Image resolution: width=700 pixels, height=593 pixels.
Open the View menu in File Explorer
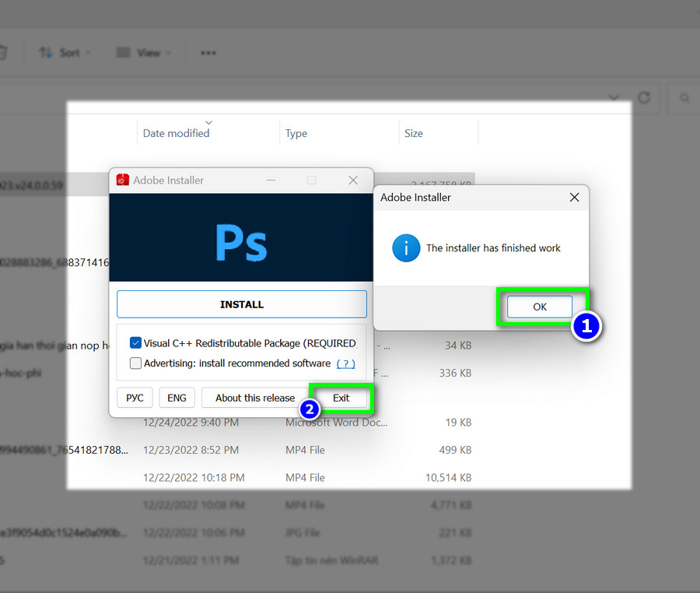[144, 53]
